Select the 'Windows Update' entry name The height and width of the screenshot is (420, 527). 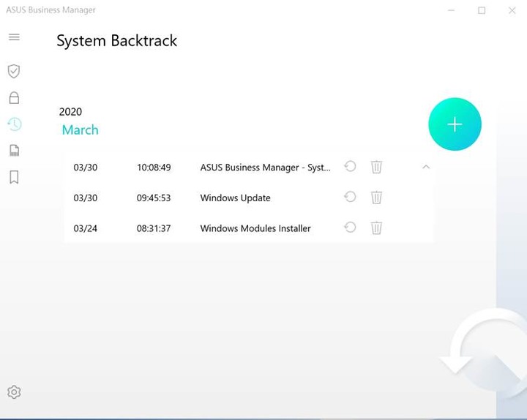coord(235,198)
